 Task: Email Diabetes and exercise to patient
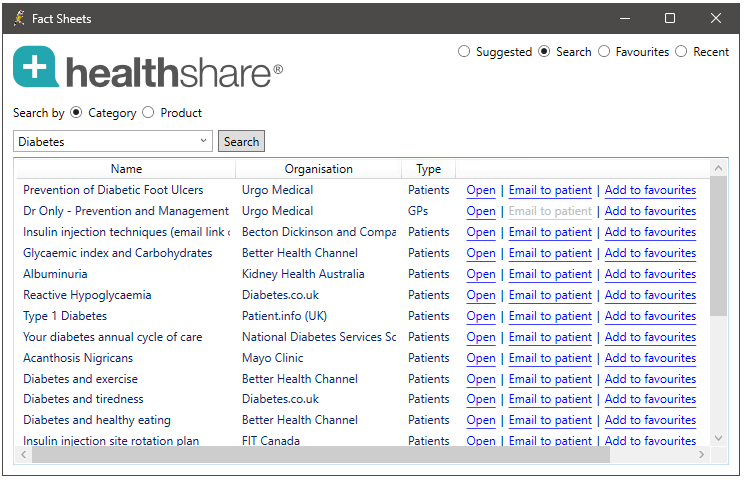point(550,379)
